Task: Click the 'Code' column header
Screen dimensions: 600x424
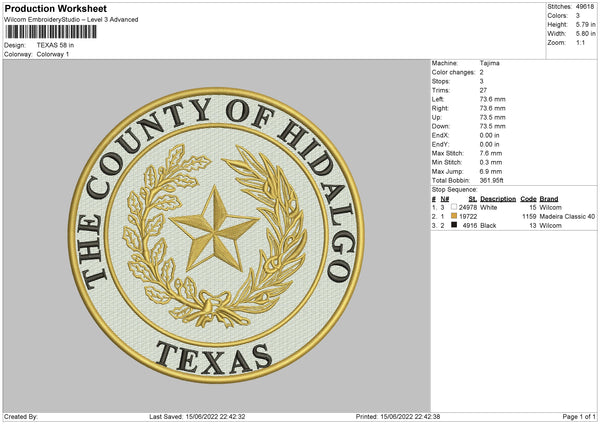Action: (528, 199)
